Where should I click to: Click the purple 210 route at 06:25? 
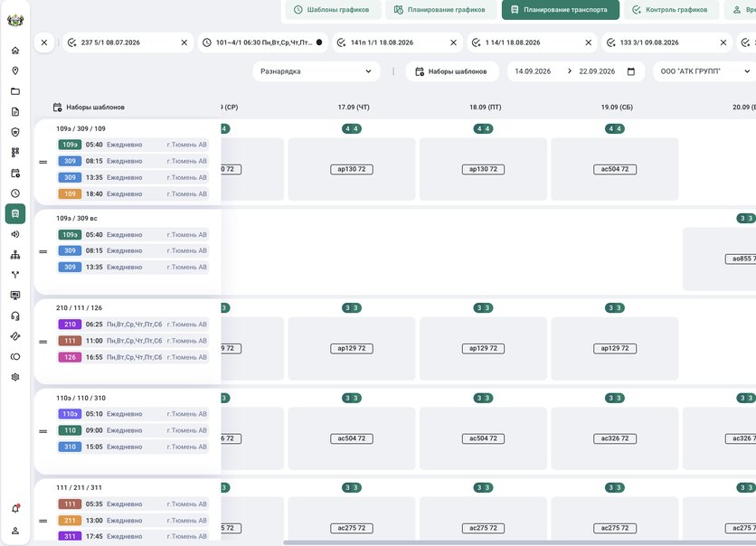point(70,325)
